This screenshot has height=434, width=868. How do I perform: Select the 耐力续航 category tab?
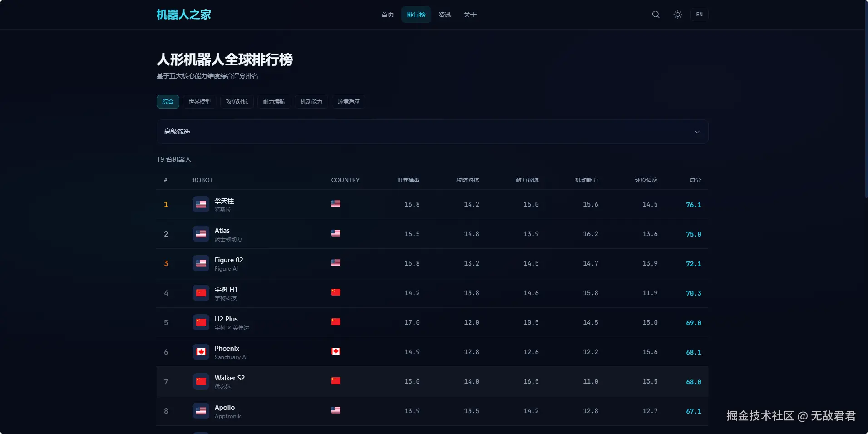[x=274, y=102]
